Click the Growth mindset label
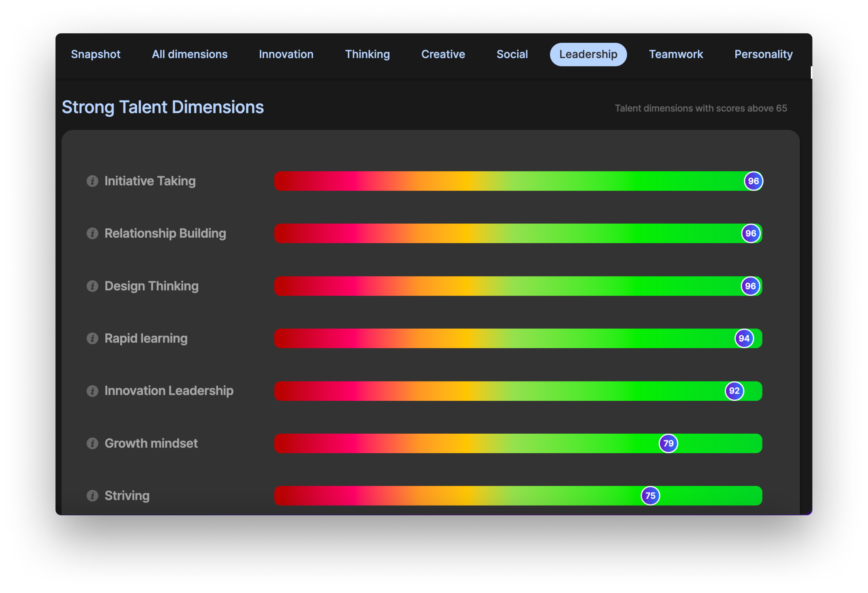The width and height of the screenshot is (868, 593). pyautogui.click(x=151, y=443)
